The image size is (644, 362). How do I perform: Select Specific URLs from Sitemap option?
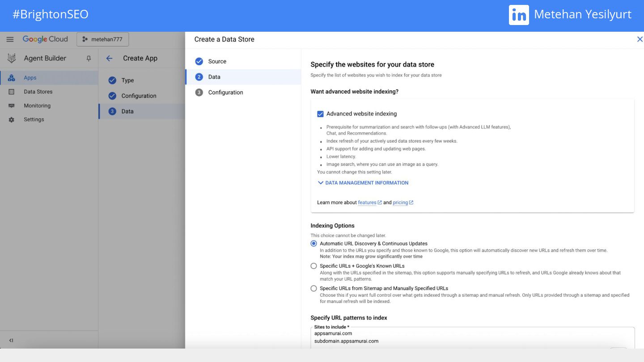[314, 288]
